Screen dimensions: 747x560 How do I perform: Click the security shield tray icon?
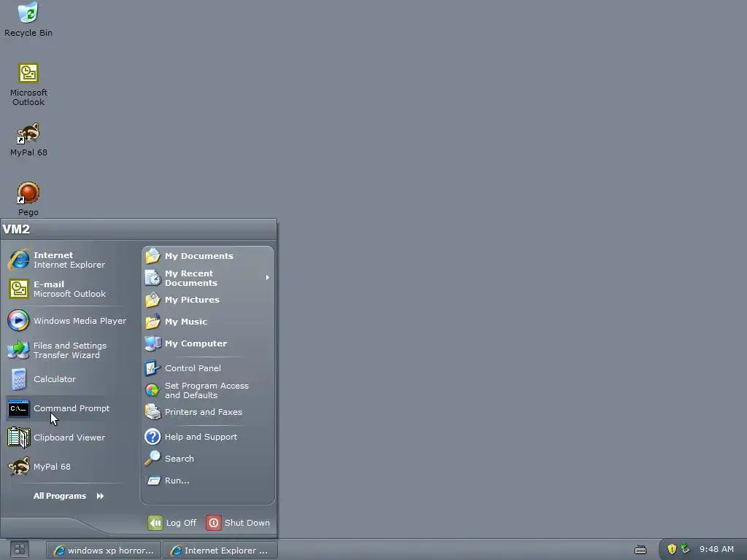672,549
